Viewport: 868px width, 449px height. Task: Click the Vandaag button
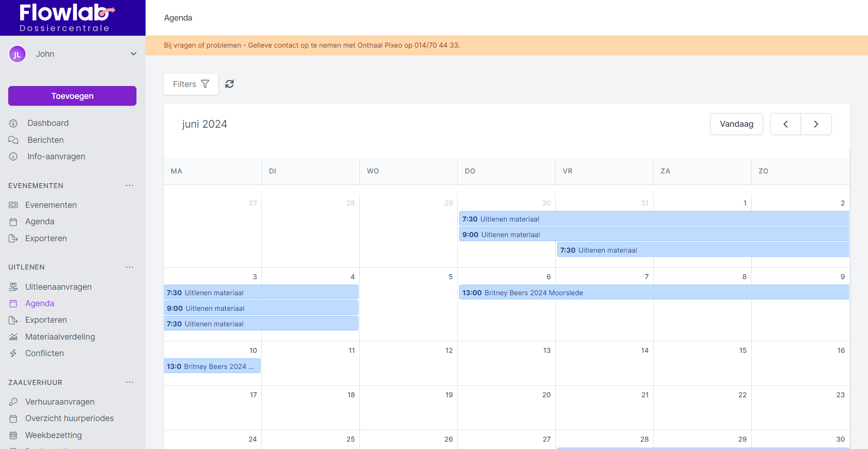[736, 124]
